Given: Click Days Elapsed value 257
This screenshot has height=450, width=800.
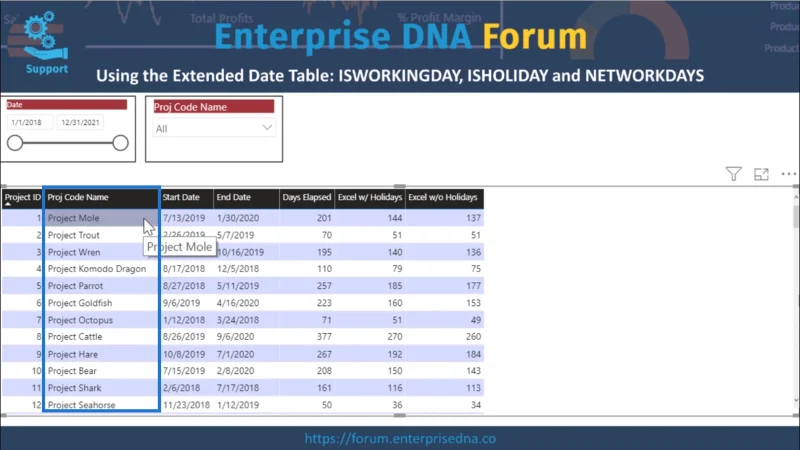Looking at the screenshot, I should (x=324, y=286).
